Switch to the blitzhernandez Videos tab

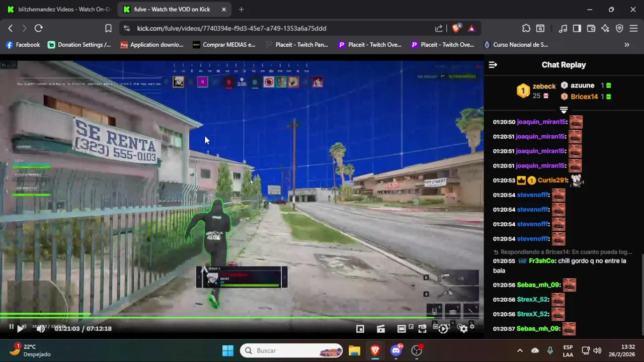tap(58, 10)
